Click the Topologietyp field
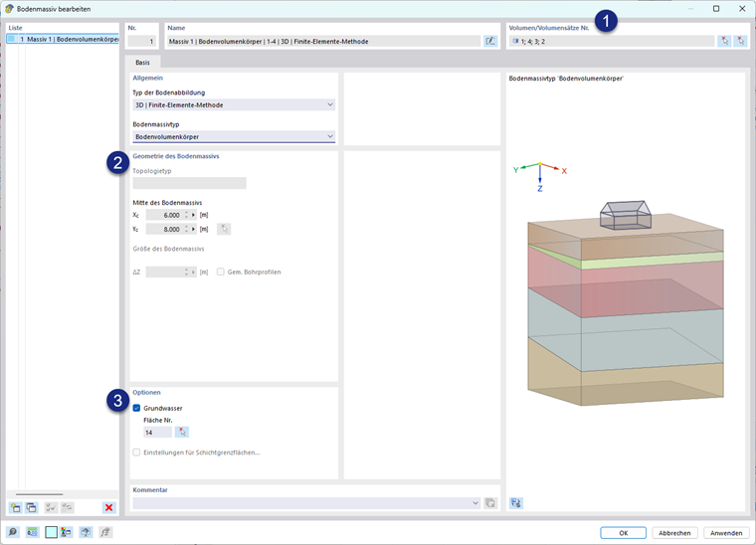This screenshot has height=545, width=756. [x=189, y=183]
